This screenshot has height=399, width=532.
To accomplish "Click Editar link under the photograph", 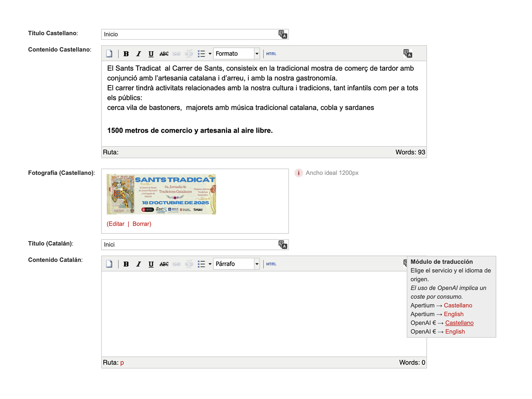I will tap(116, 224).
